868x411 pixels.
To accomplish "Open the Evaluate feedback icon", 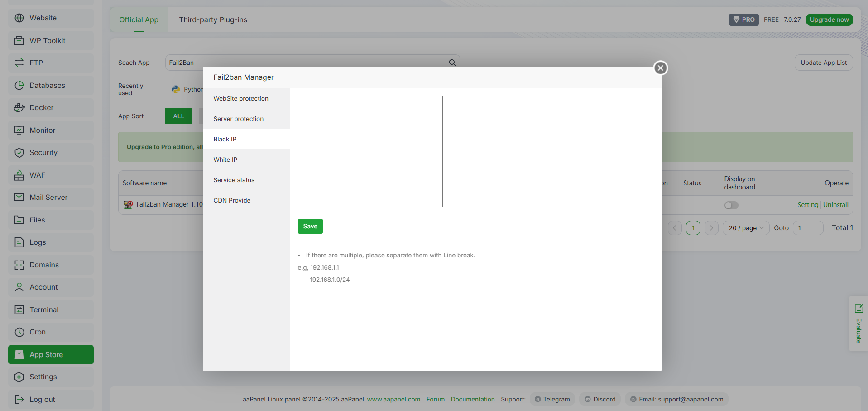I will pyautogui.click(x=858, y=308).
